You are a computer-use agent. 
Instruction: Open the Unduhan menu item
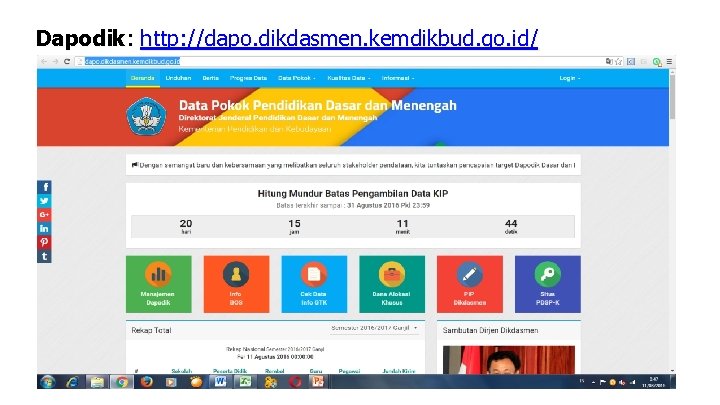(x=178, y=78)
